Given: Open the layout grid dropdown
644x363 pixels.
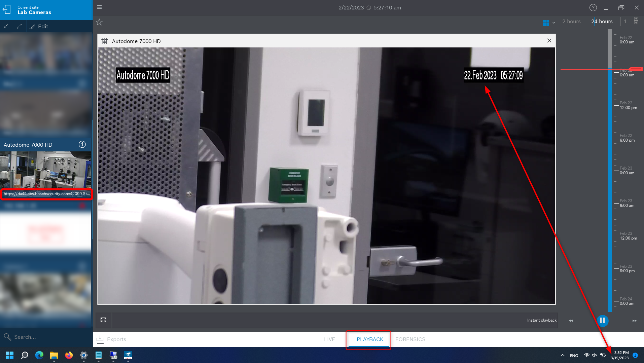Looking at the screenshot, I should tap(548, 23).
